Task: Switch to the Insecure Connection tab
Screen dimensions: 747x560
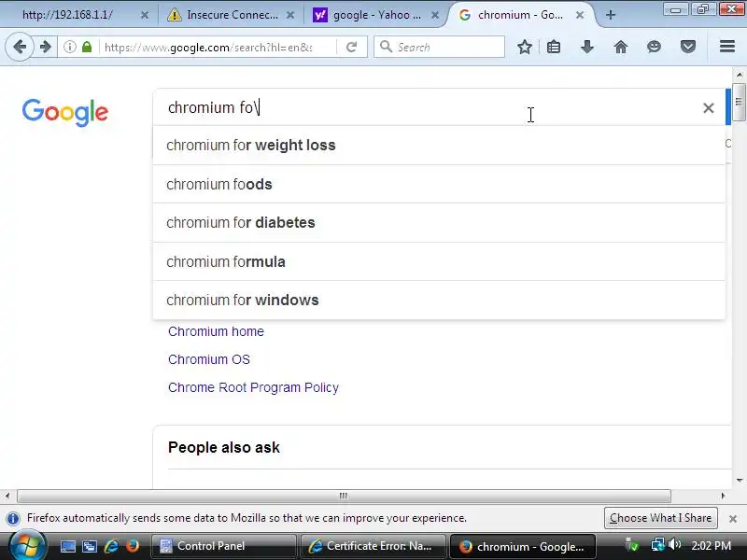Action: tap(231, 15)
